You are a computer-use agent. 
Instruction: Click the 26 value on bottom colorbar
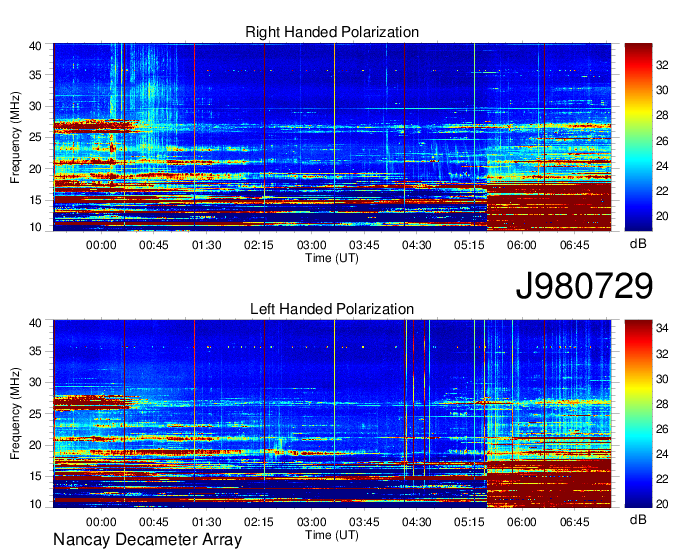coord(662,429)
